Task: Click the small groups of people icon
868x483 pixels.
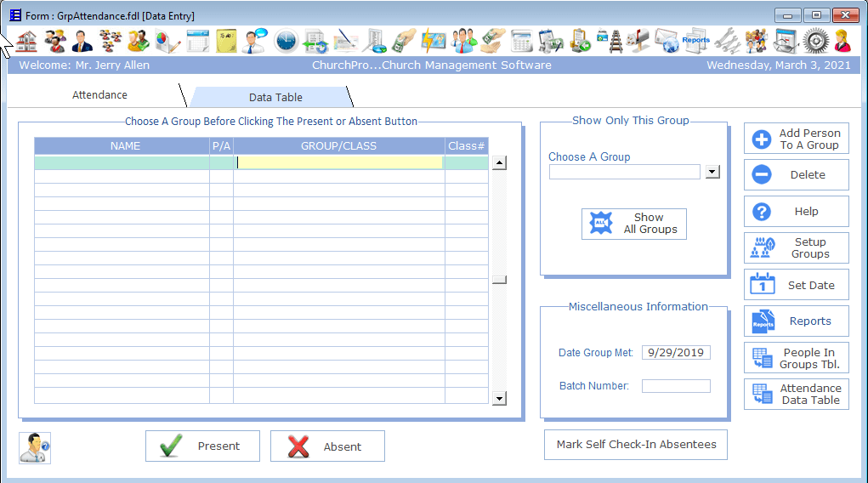Action: tap(111, 42)
